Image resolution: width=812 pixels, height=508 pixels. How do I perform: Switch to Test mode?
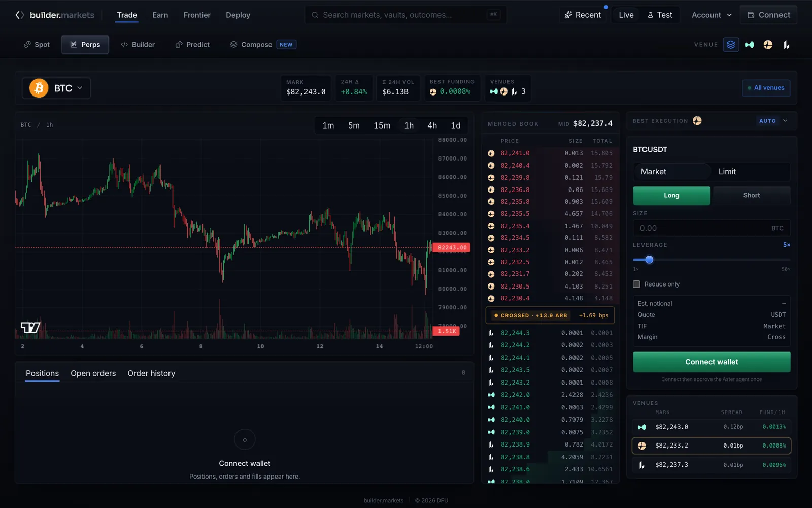coord(660,15)
